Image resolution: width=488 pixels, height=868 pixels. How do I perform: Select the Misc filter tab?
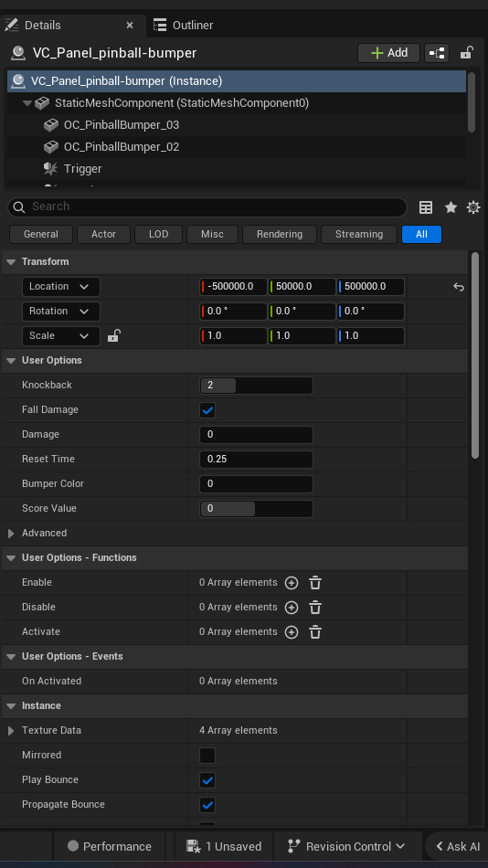(212, 234)
